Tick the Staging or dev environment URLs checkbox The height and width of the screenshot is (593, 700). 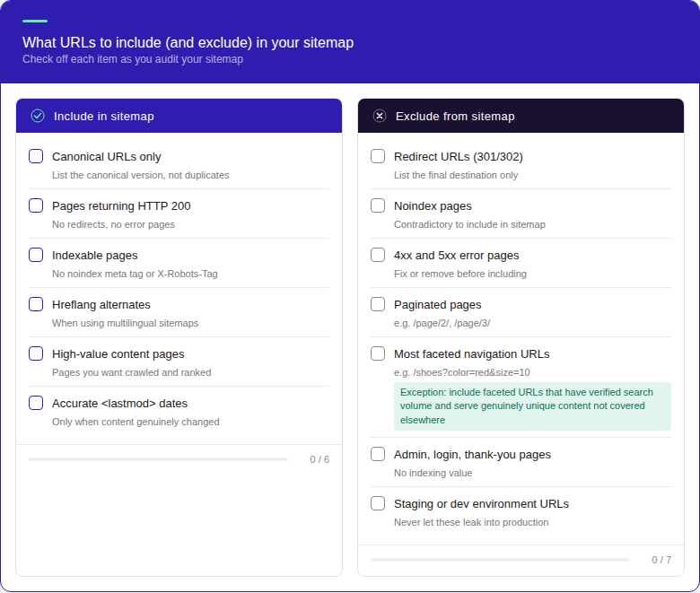378,503
